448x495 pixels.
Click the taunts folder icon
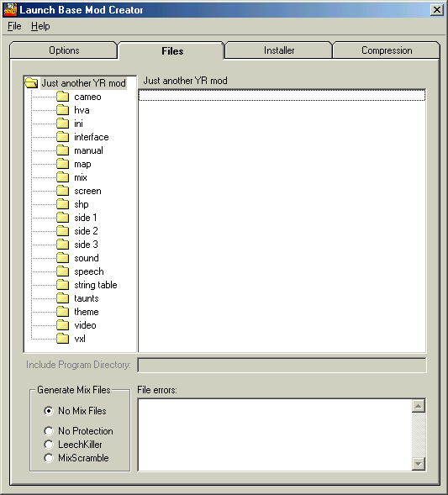63,298
